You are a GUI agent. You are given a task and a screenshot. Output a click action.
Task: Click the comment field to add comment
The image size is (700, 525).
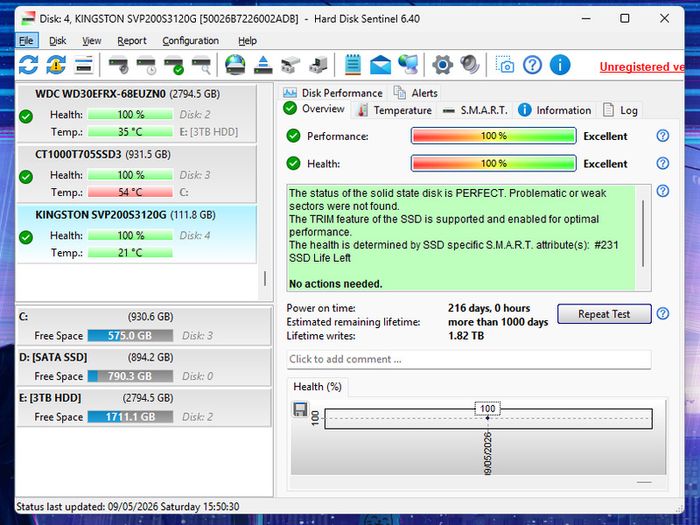tap(469, 359)
